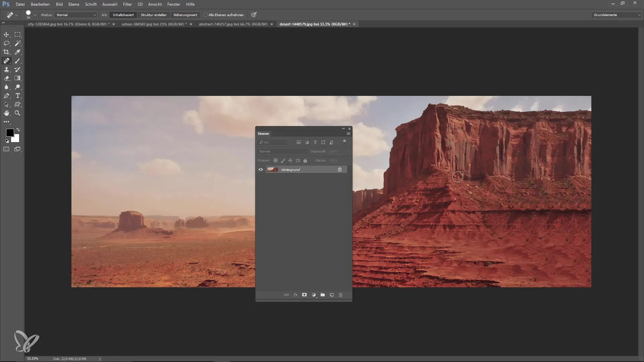Open the Datei menu
Screen dimensions: 644x362
tap(20, 4)
